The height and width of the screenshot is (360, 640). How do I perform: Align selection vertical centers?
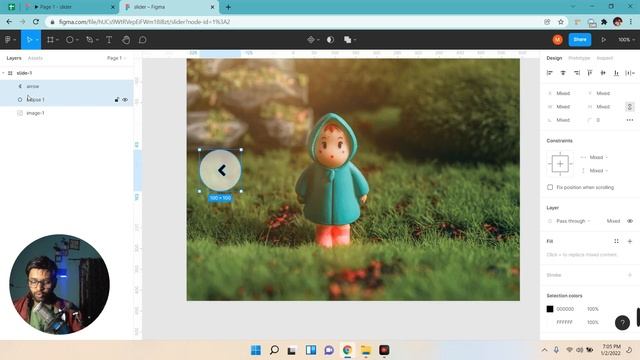click(x=603, y=73)
